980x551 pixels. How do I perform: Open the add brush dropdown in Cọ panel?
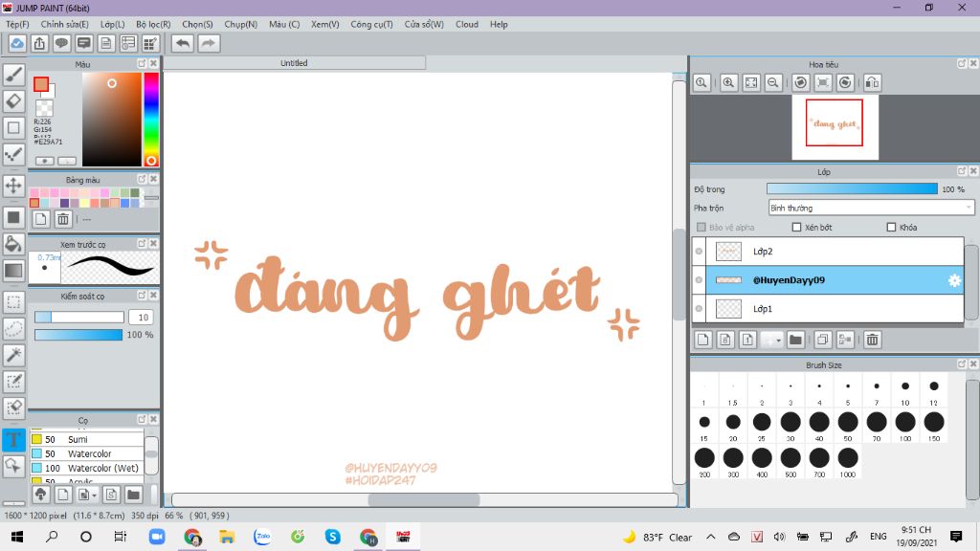95,496
